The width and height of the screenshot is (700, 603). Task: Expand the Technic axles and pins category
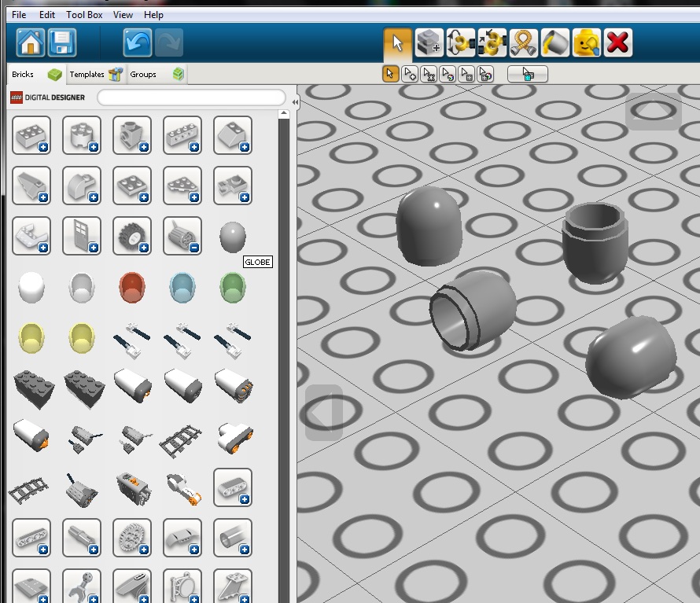point(82,538)
